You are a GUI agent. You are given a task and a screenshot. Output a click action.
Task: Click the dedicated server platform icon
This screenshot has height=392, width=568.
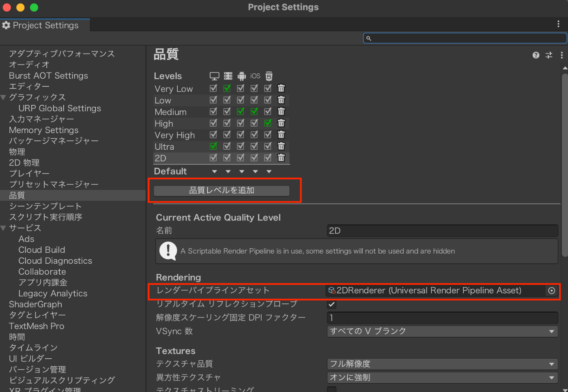[x=228, y=76]
